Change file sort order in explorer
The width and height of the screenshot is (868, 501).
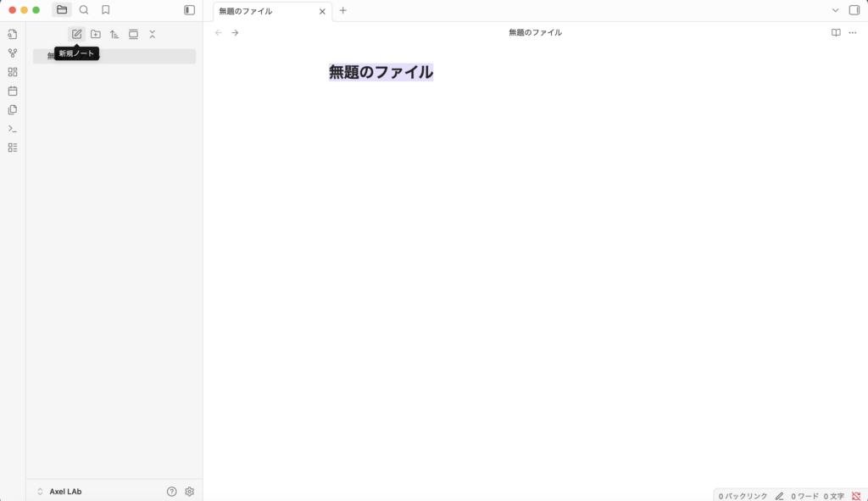point(114,34)
